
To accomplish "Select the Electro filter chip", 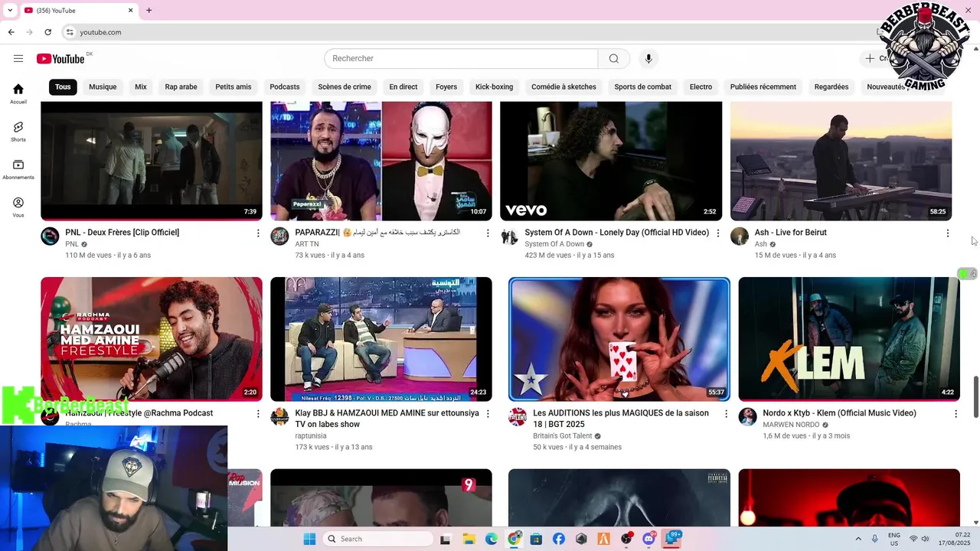I will point(701,87).
